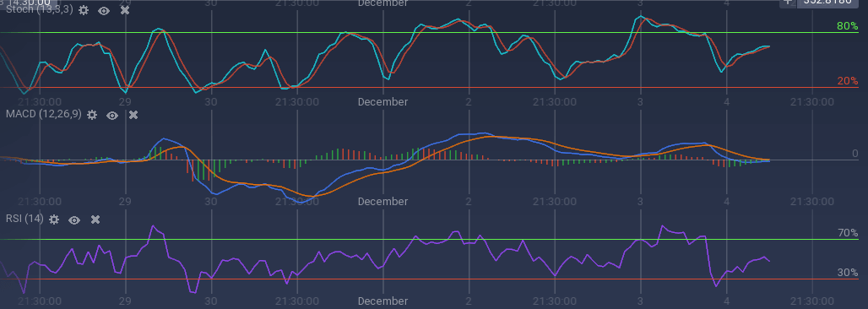868x309 pixels.
Task: Remove the RSI indicator with its X
Action: (x=95, y=220)
